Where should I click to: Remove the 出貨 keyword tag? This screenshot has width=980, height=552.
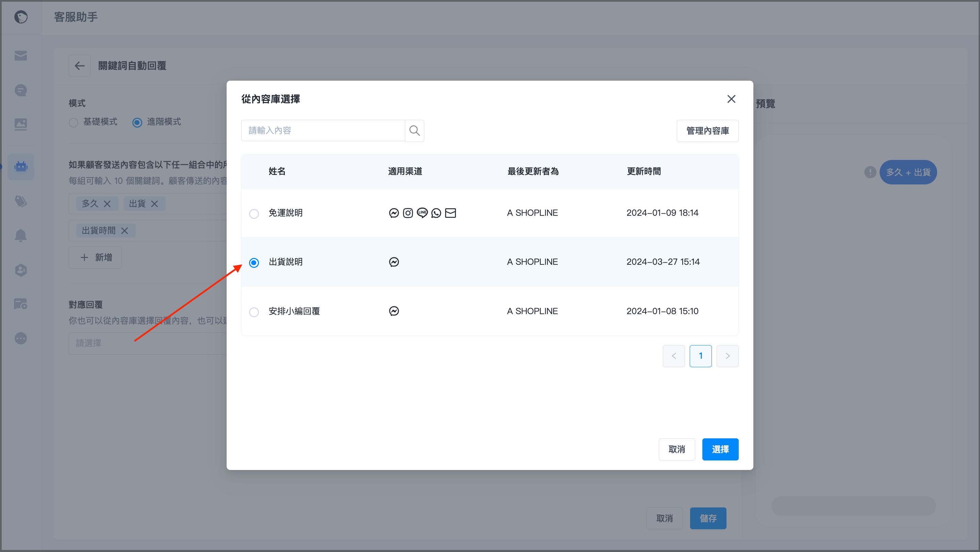(154, 204)
